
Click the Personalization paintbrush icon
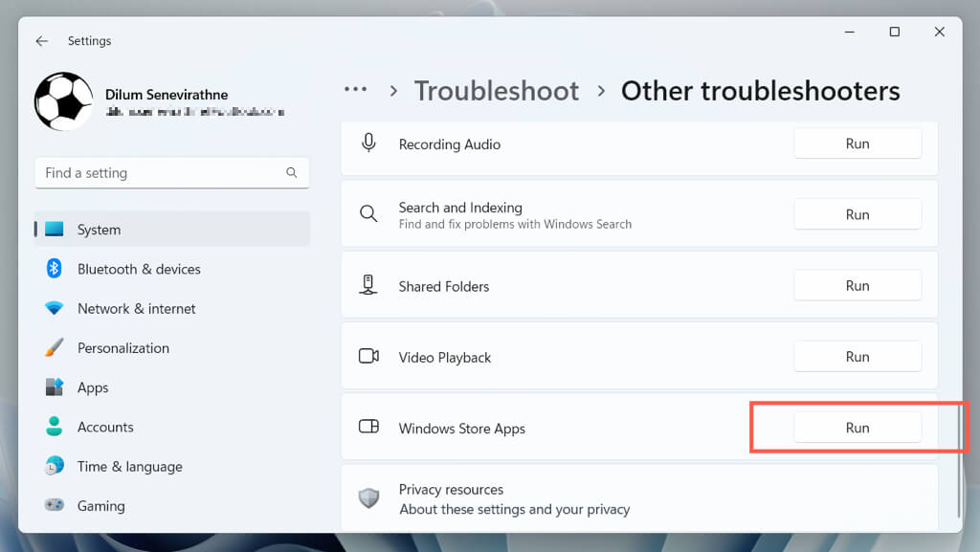(55, 348)
